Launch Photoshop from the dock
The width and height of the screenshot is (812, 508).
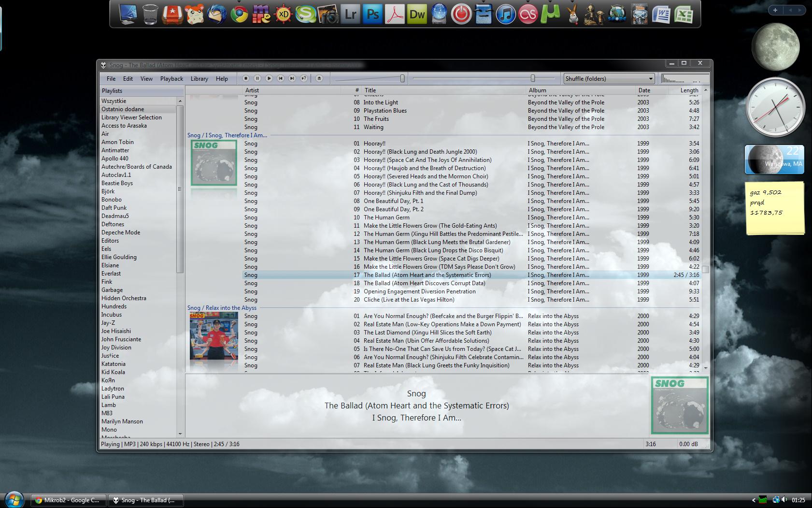(372, 14)
